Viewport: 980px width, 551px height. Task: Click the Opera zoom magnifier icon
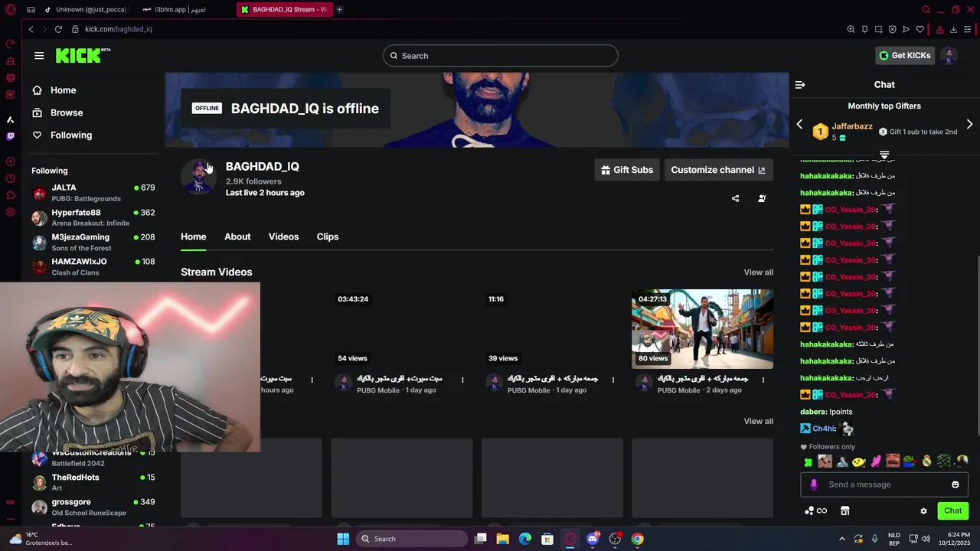pos(851,29)
